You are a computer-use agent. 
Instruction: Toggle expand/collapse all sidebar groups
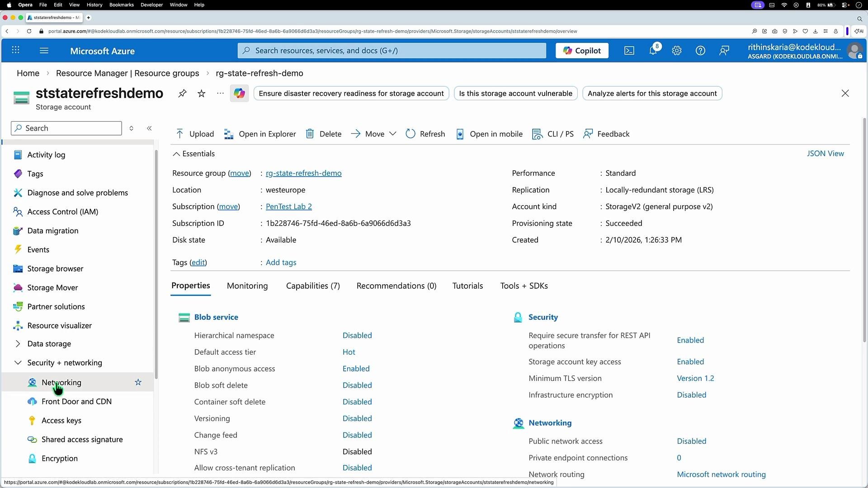(x=132, y=128)
